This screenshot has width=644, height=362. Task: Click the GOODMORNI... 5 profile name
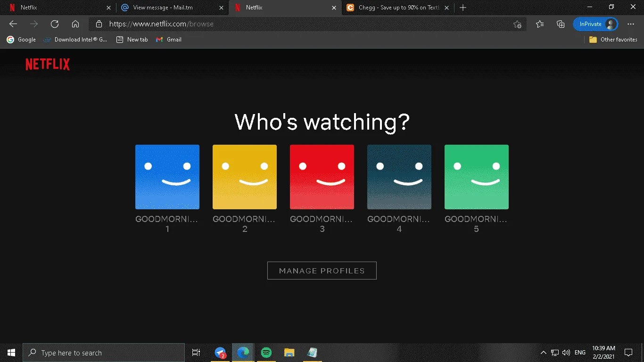476,224
